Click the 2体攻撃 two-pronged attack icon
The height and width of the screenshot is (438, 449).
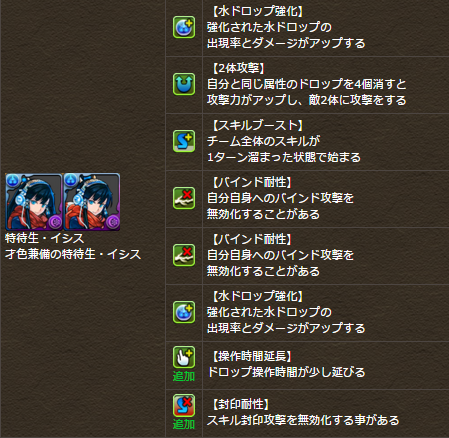pos(184,84)
